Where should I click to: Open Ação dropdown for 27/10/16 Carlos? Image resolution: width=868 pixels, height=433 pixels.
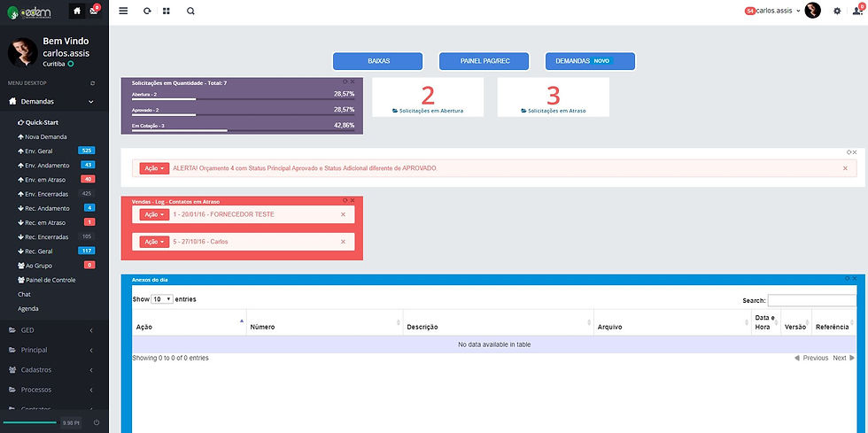pos(154,242)
